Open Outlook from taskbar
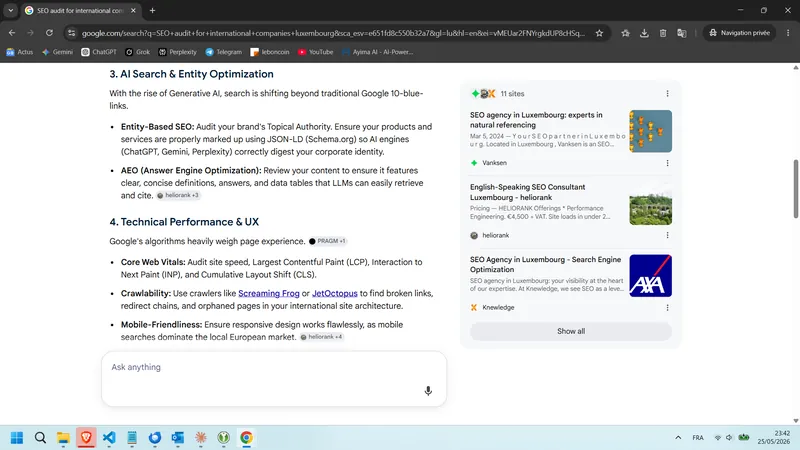This screenshot has width=800, height=450. click(178, 438)
